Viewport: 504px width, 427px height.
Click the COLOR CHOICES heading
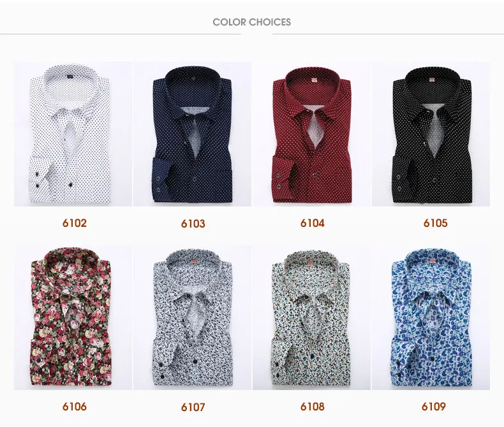[x=251, y=22]
